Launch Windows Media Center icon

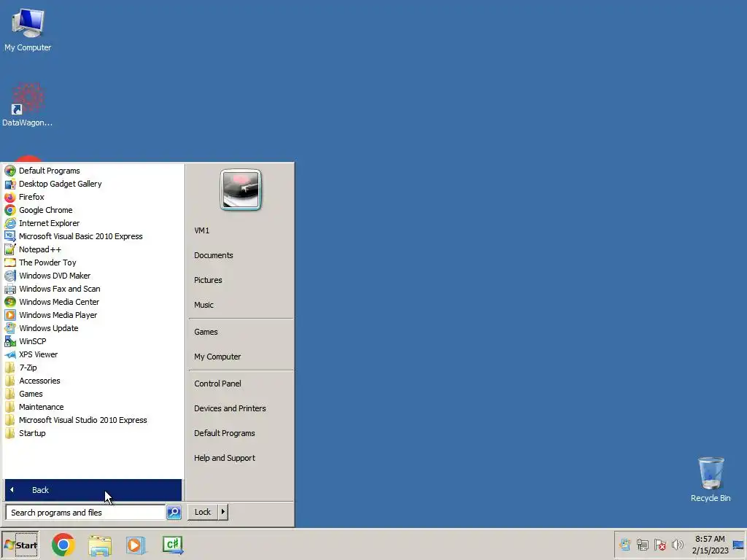coord(10,302)
